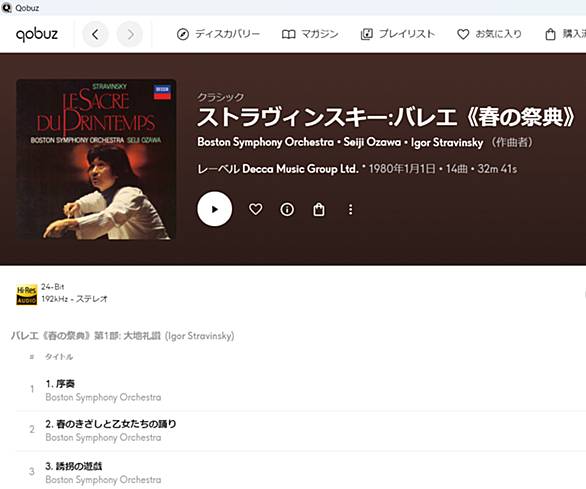
Task: Open the Boston Symphony Orchestra artist link in header
Action: [x=265, y=142]
